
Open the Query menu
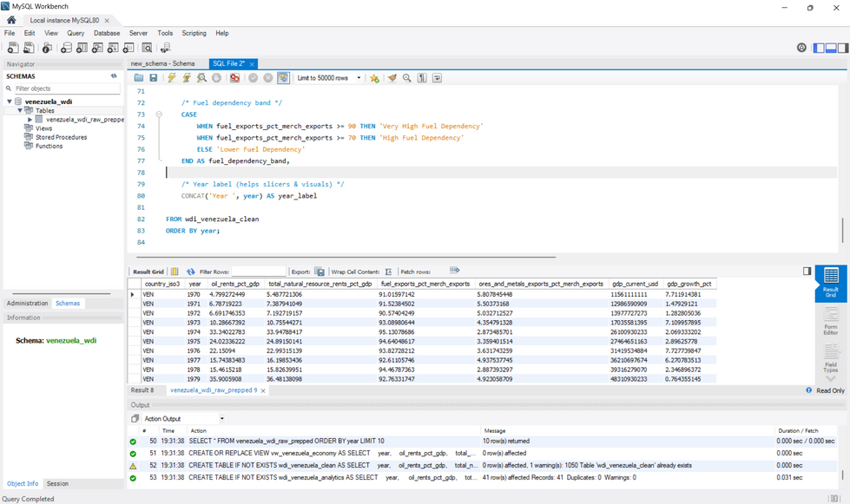[77, 33]
